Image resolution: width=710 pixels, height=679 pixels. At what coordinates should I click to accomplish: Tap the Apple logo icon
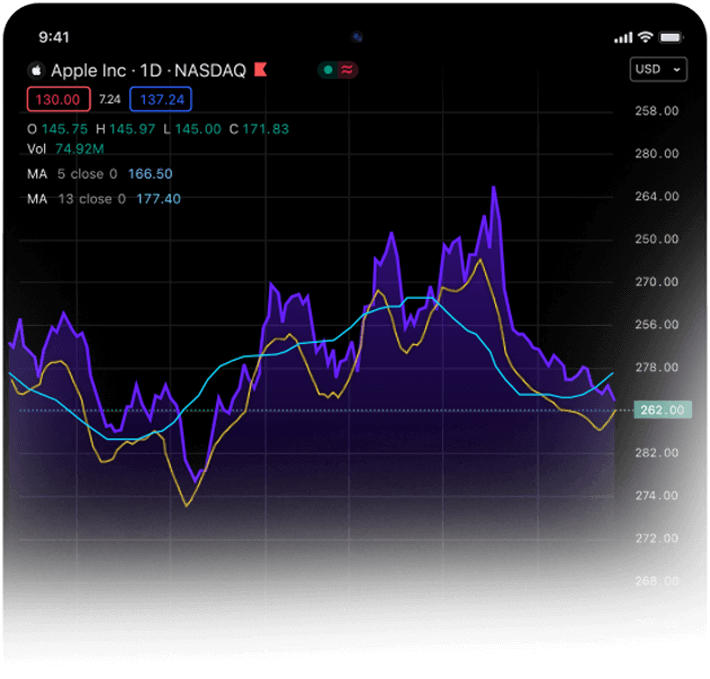click(x=36, y=71)
